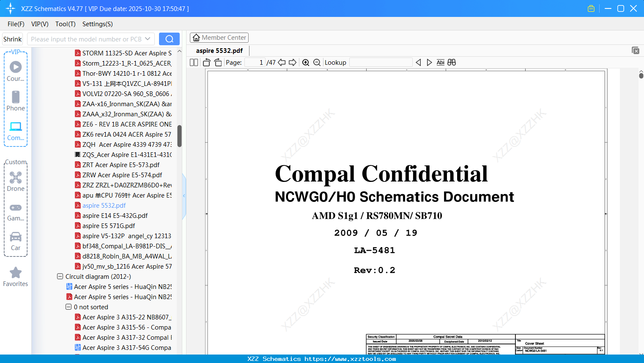Open aspire E14 E5-432G.pdf
This screenshot has width=644, height=363.
pyautogui.click(x=115, y=216)
